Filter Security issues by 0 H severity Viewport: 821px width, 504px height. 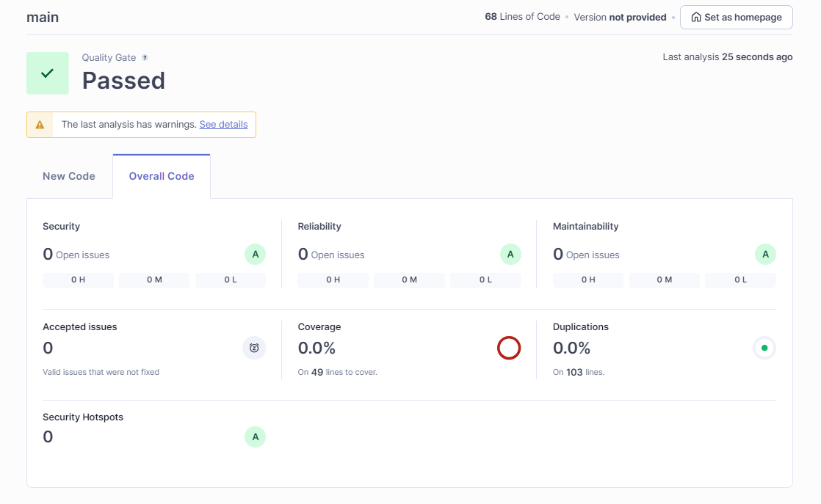click(x=78, y=280)
